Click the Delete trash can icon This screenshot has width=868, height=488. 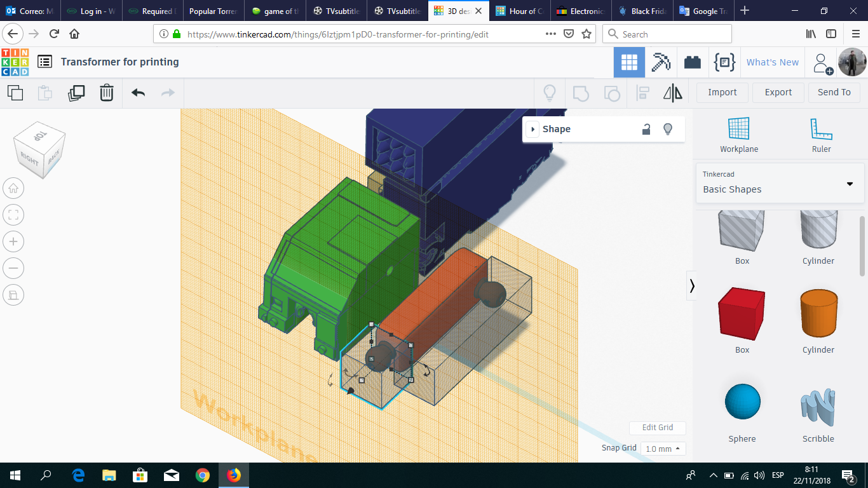click(x=106, y=93)
